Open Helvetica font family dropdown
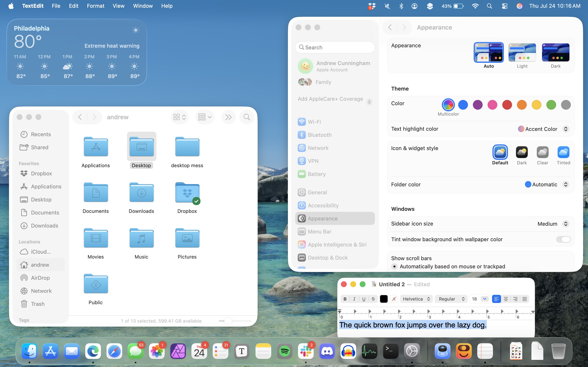This screenshot has height=367, width=588. (x=416, y=299)
